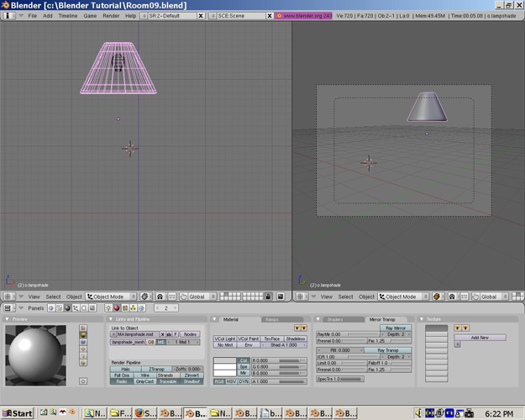
Task: Click the pivot point icon in left viewport header
Action: pos(160,297)
